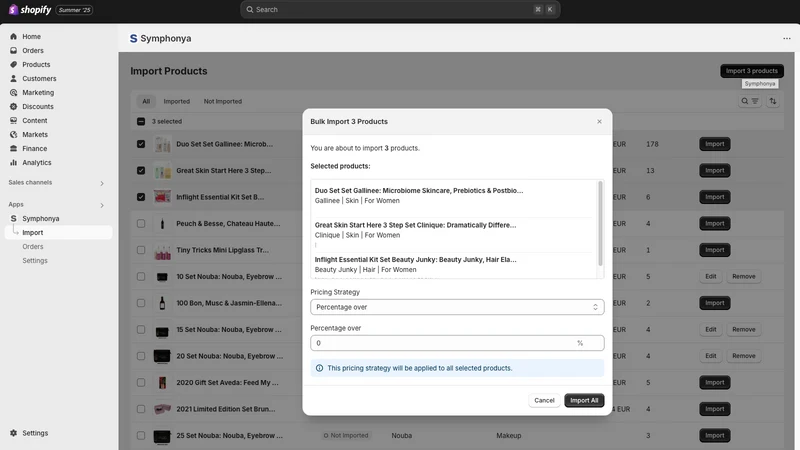The height and width of the screenshot is (450, 800).
Task: Open Orders under Symphonya app
Action: point(33,246)
